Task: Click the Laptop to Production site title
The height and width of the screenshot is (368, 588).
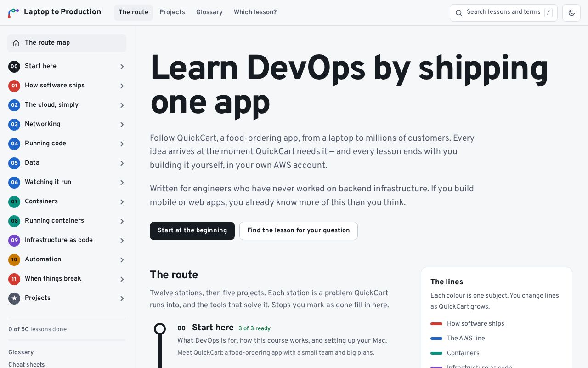Action: point(62,12)
